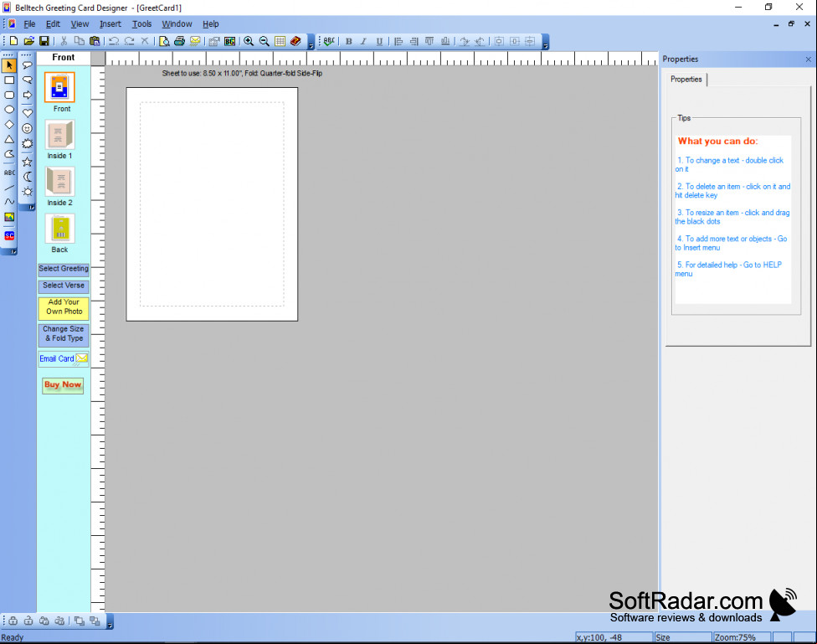This screenshot has height=644, width=817.
Task: Click the Delete X icon in toolbar
Action: point(144,41)
